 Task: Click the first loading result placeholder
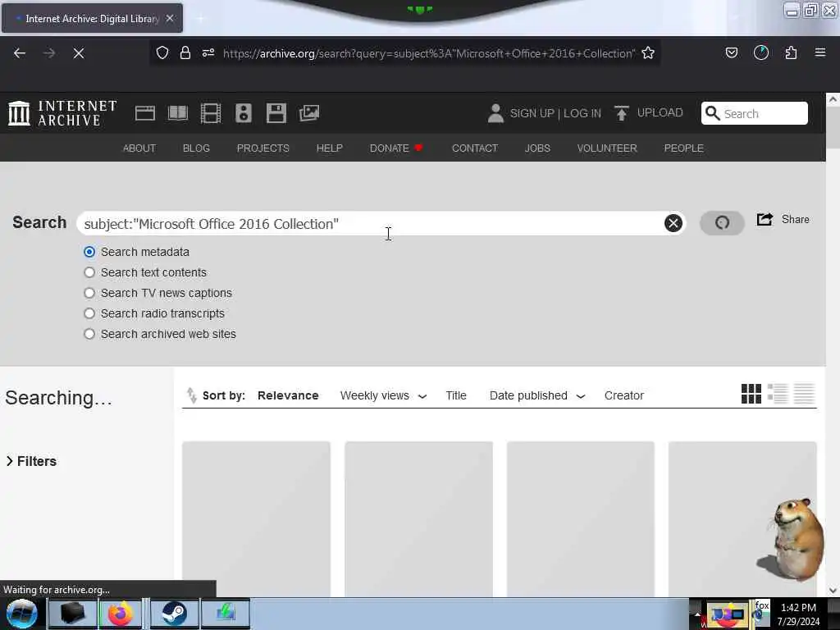point(256,518)
